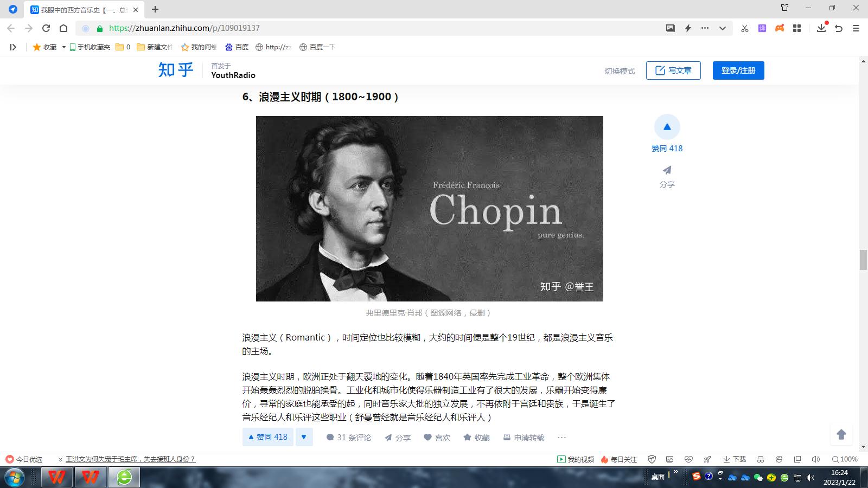This screenshot has width=868, height=488.
Task: Expand the 收藏 bookmarks dropdown arrow
Action: [63, 47]
